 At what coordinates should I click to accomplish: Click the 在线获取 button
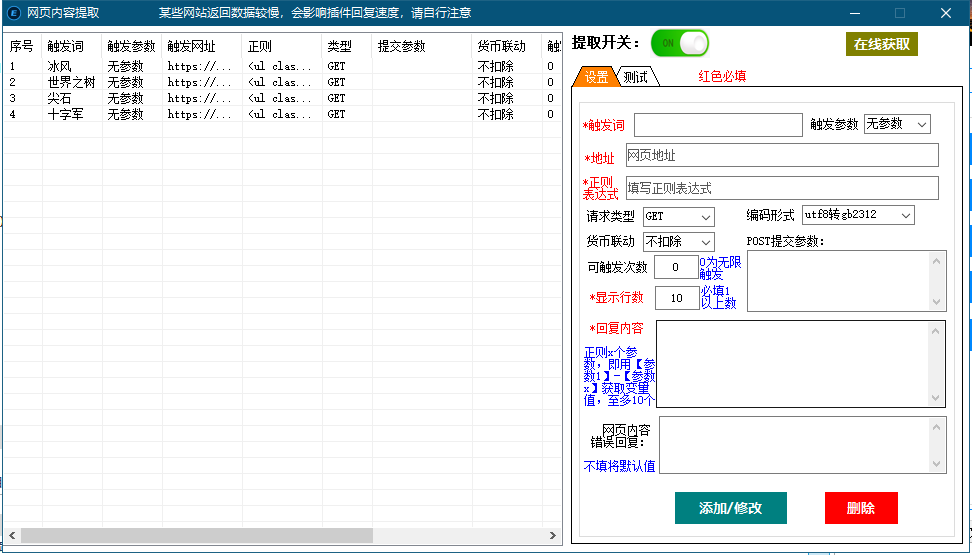[881, 44]
